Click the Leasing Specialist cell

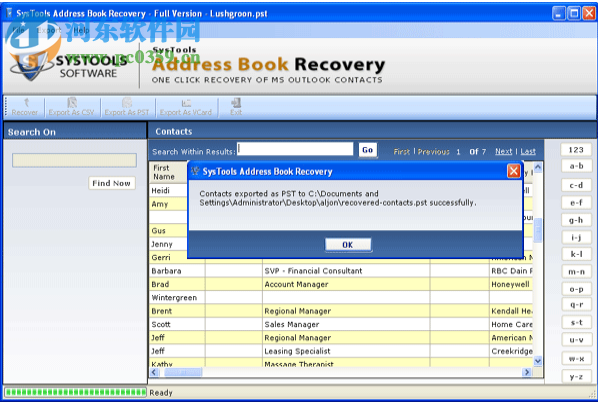pos(346,351)
